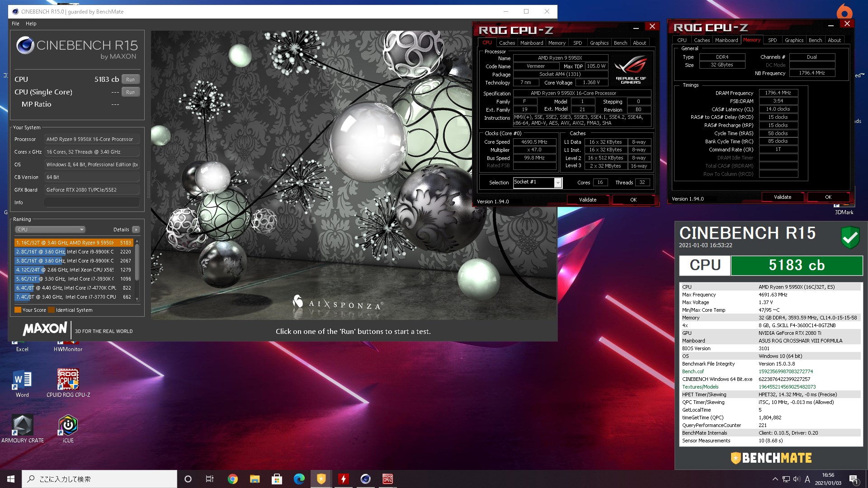The height and width of the screenshot is (488, 868).
Task: Switch to CPU tab in right CPU-Z window
Action: (682, 40)
